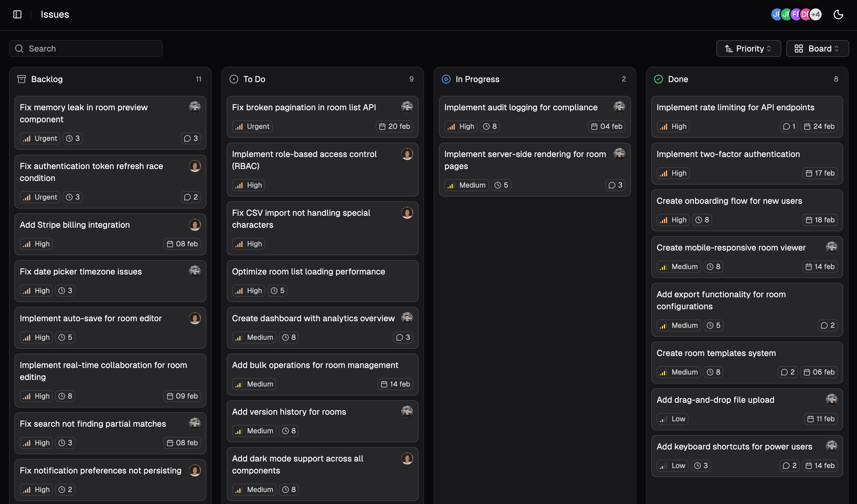Click the In Progress play status icon
Image resolution: width=857 pixels, height=504 pixels.
[x=446, y=79]
